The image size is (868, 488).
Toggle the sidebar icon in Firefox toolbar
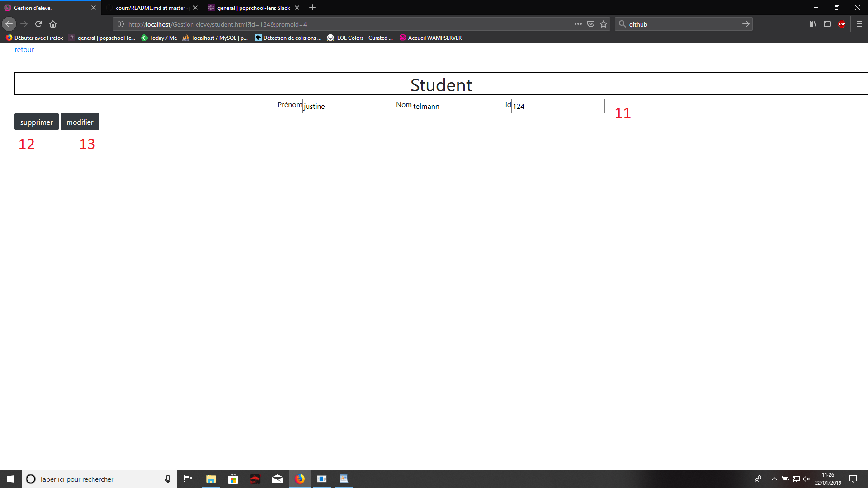[x=827, y=24]
